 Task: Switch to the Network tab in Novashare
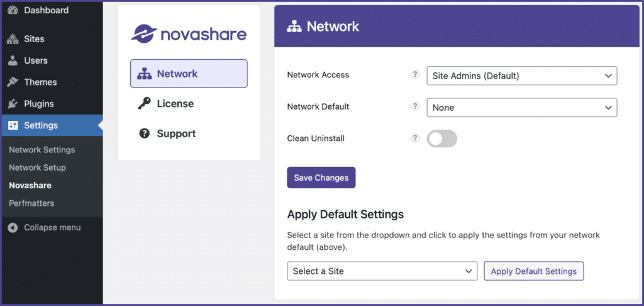coord(189,74)
